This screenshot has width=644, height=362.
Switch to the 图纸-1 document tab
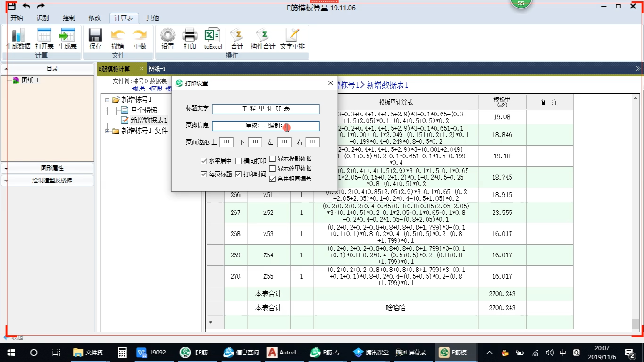(157, 69)
